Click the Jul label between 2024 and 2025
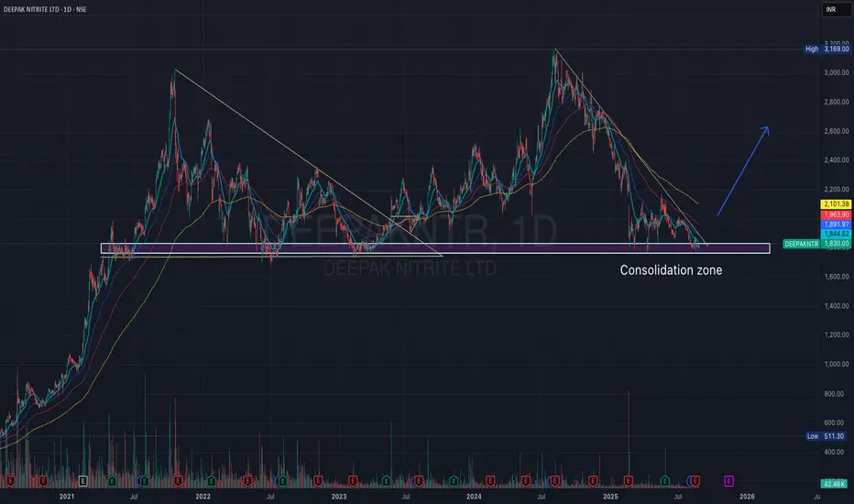854x504 pixels. [542, 497]
